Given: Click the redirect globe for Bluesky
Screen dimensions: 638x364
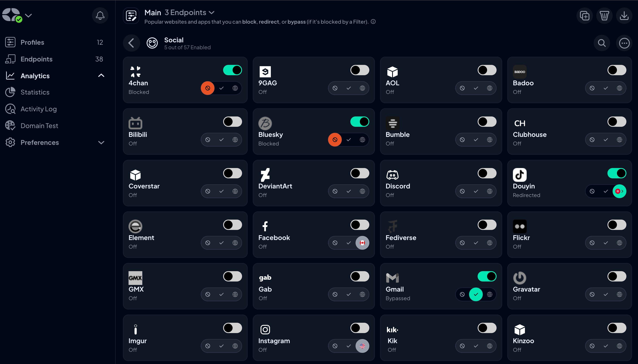Looking at the screenshot, I should [x=362, y=139].
